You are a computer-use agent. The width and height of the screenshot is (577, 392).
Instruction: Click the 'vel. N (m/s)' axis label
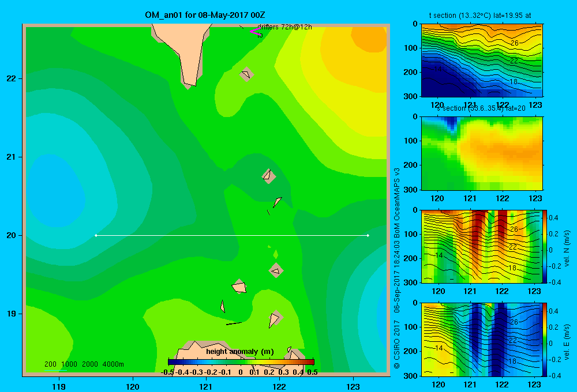click(567, 248)
